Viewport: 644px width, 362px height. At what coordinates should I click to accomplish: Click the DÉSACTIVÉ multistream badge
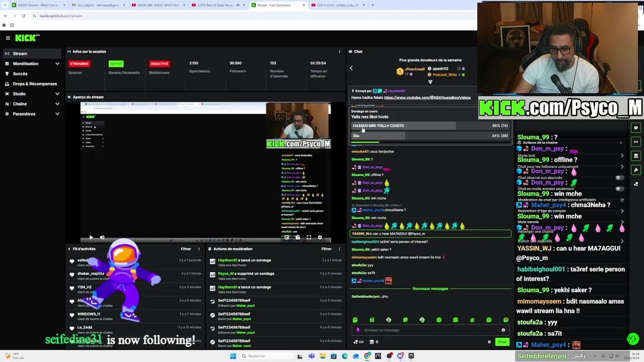(159, 63)
